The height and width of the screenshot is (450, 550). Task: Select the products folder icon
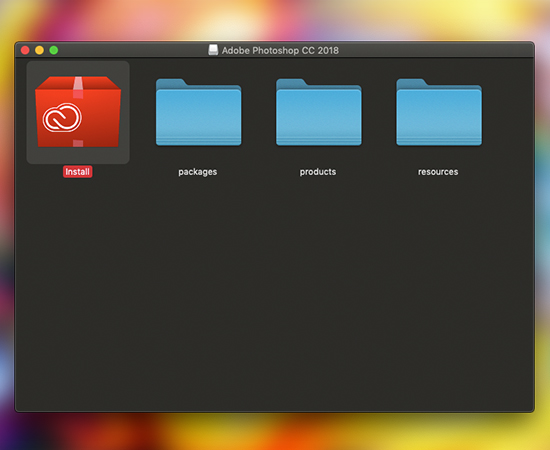318,112
